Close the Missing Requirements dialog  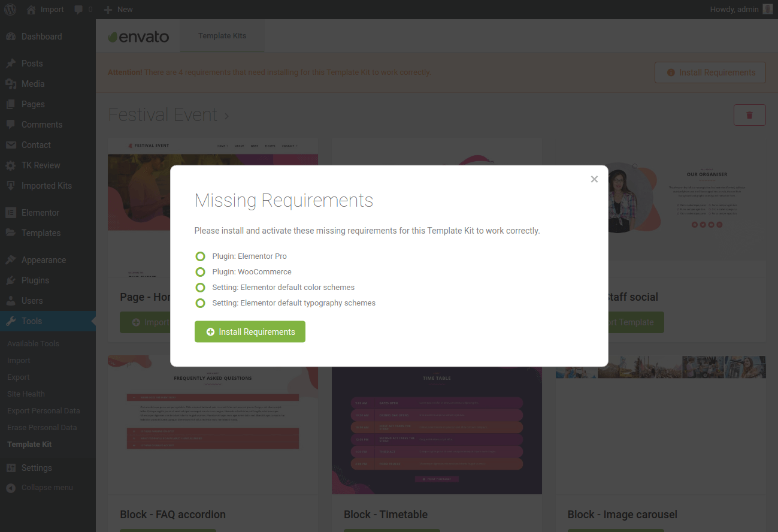(594, 179)
